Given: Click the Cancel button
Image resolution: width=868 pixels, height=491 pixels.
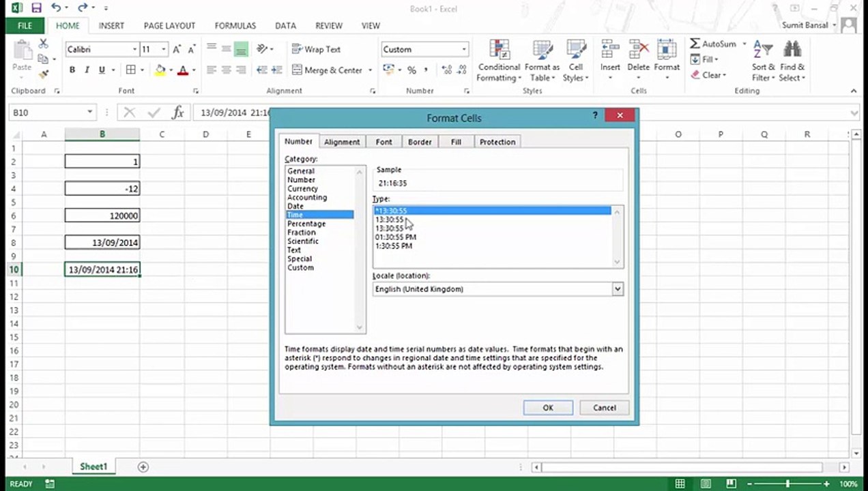Looking at the screenshot, I should click(604, 407).
